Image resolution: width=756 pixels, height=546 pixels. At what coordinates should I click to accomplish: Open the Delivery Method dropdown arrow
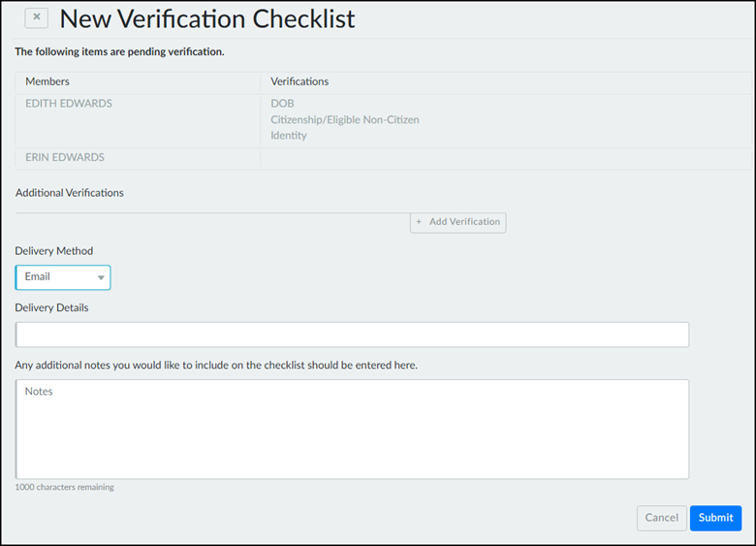click(x=101, y=277)
